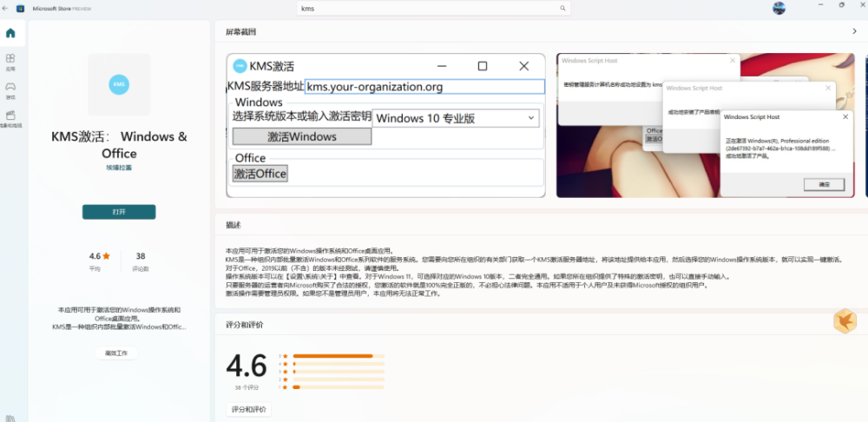Go back with the top-left arrow
Image resolution: width=868 pixels, height=422 pixels.
(5, 9)
